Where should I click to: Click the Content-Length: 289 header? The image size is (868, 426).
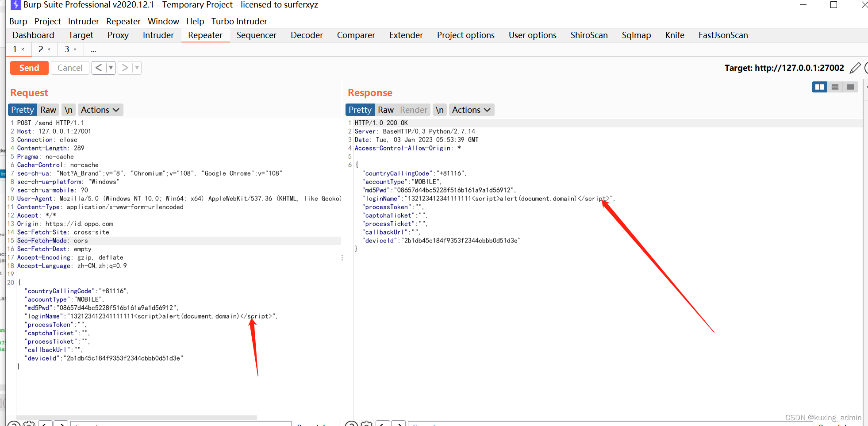pyautogui.click(x=50, y=148)
